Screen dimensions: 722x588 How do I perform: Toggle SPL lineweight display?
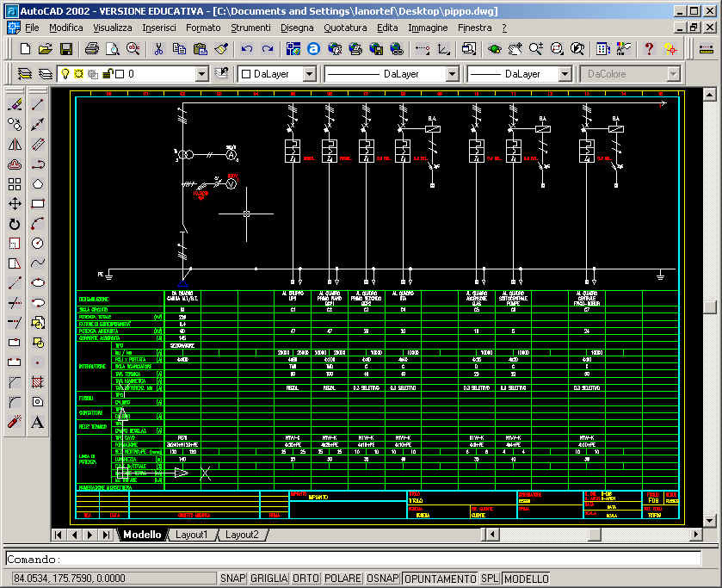click(490, 579)
